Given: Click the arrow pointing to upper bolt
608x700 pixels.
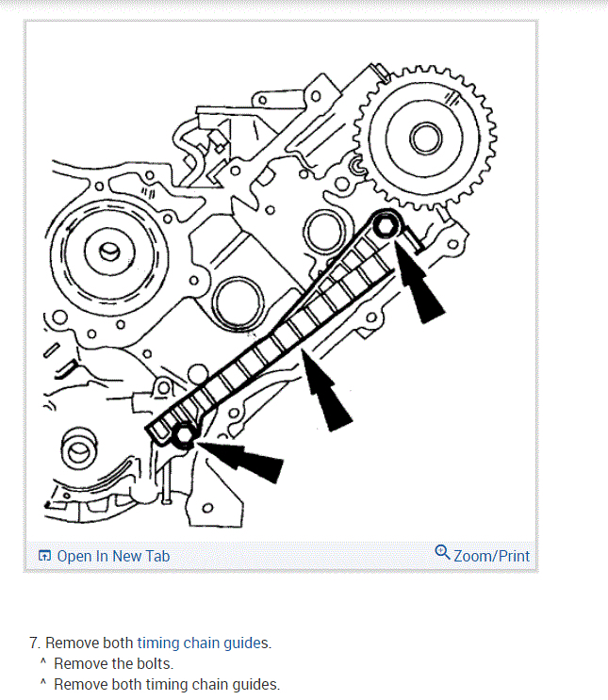Looking at the screenshot, I should tap(418, 282).
